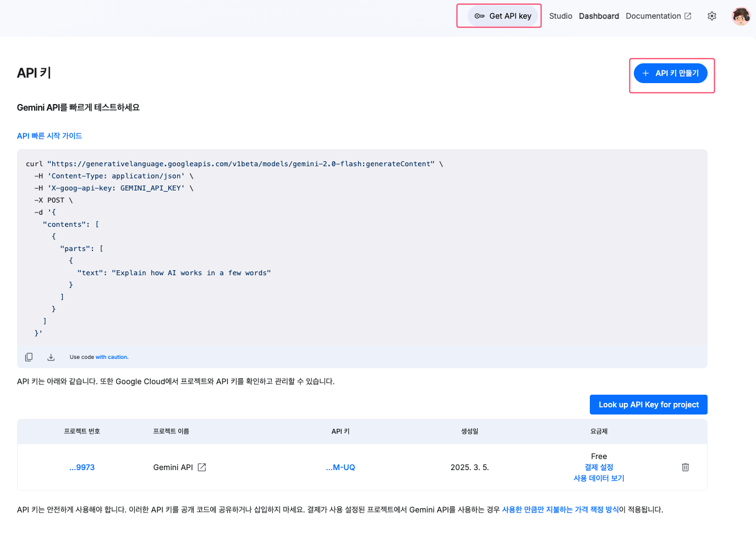
Task: Reveal the API key ...M-UQ
Action: click(x=341, y=467)
